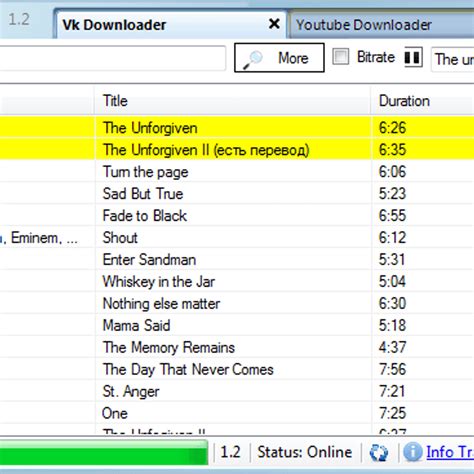The image size is (474, 474).
Task: Select the song 'St. Anger'
Action: pos(237,391)
